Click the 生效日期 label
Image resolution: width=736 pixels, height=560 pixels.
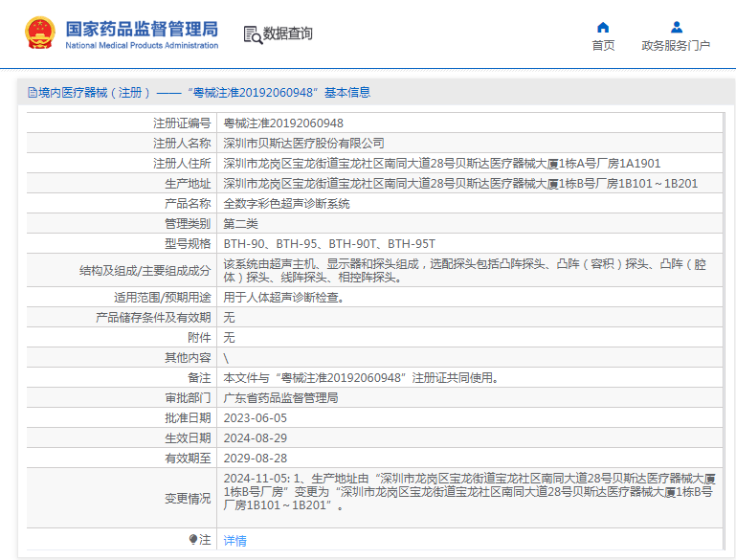(x=188, y=438)
